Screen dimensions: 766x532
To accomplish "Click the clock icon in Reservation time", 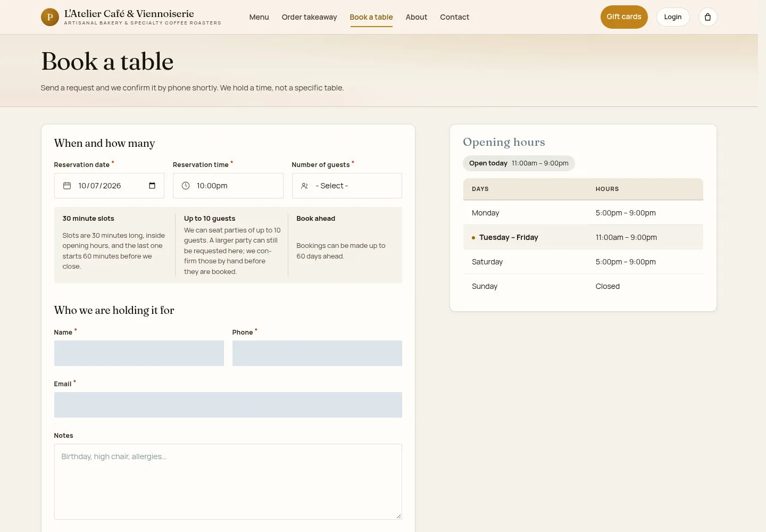I will click(186, 186).
